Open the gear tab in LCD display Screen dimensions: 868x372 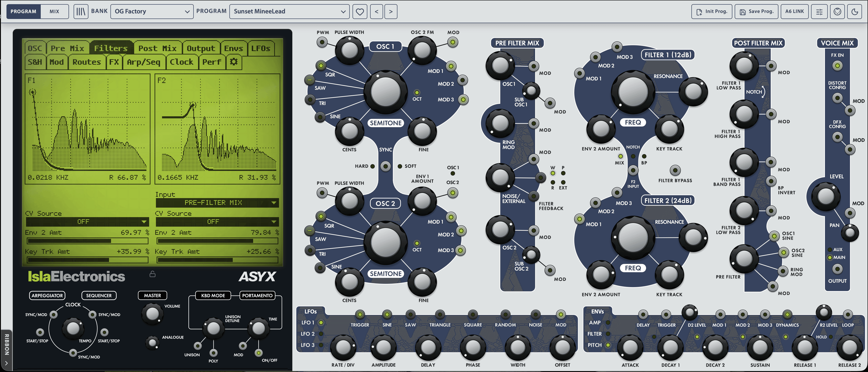click(x=234, y=62)
